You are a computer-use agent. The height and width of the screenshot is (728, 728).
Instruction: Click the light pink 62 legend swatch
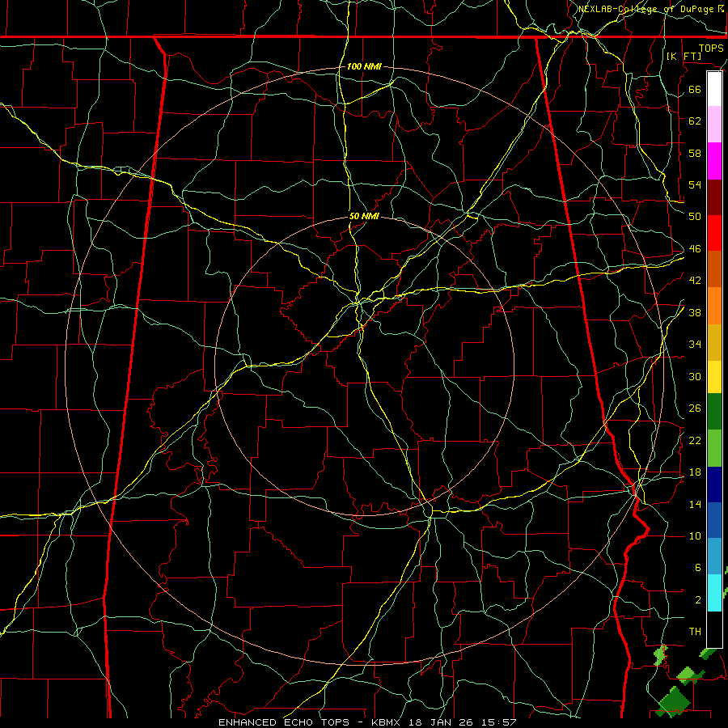click(714, 125)
